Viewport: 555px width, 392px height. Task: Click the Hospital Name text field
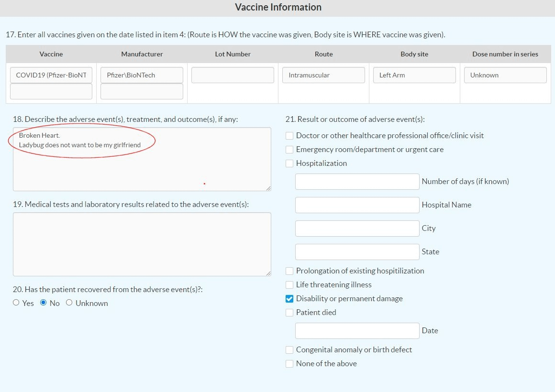click(x=357, y=205)
